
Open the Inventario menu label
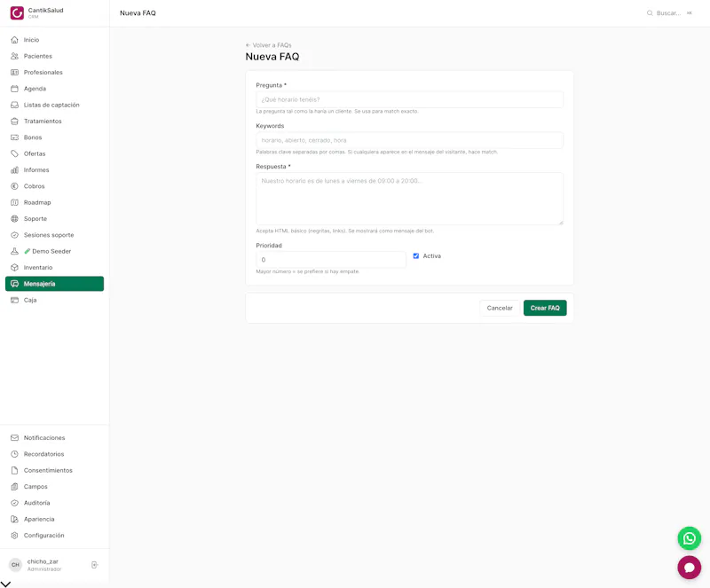tap(38, 268)
